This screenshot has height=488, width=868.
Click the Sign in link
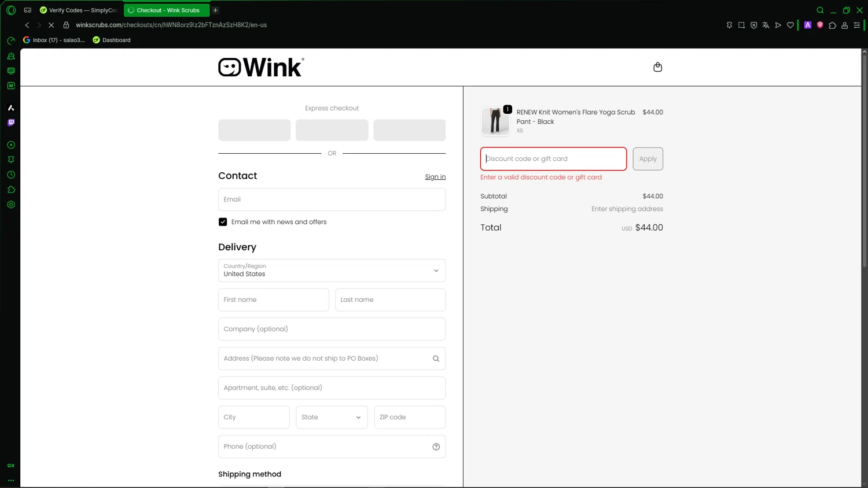(435, 177)
